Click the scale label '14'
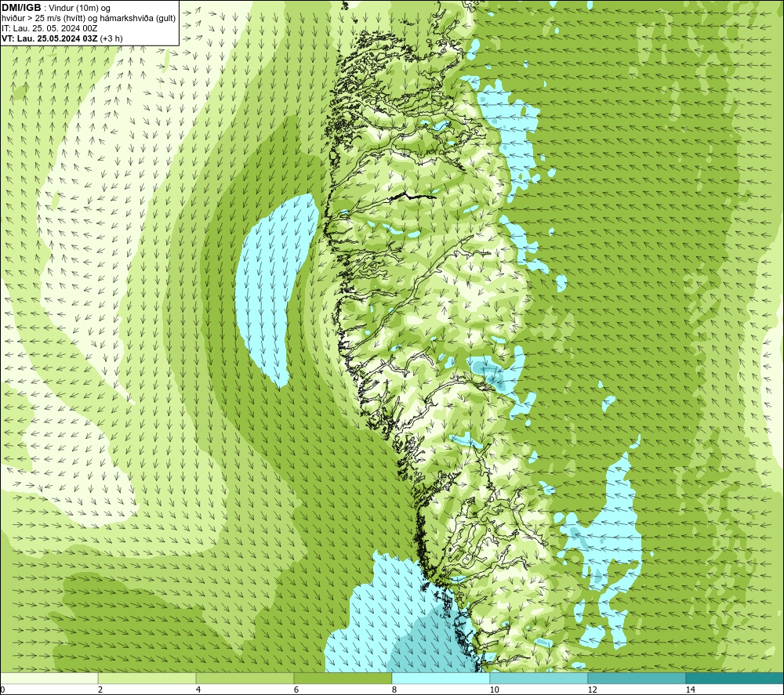 tap(690, 690)
